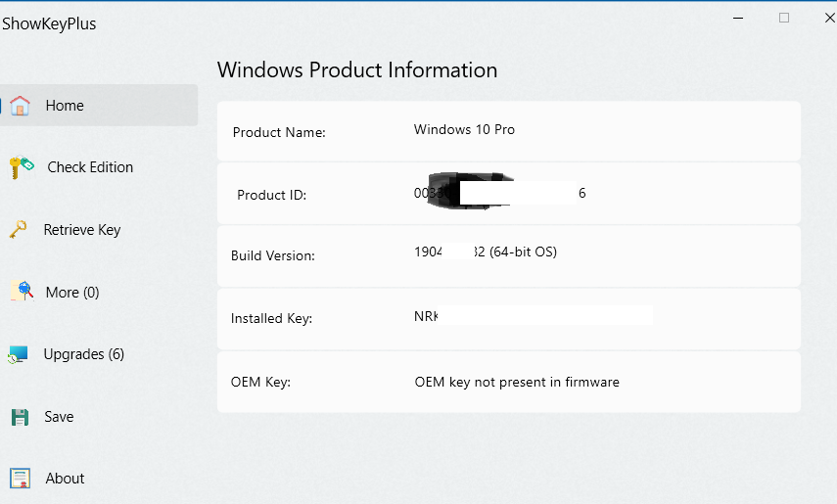Select 'OEM key not present in firmware'

pyautogui.click(x=517, y=383)
